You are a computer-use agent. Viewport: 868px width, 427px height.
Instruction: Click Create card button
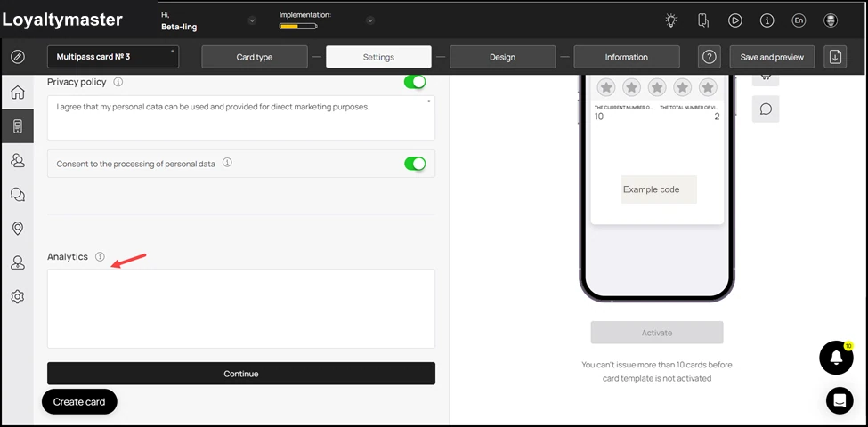[x=79, y=401]
